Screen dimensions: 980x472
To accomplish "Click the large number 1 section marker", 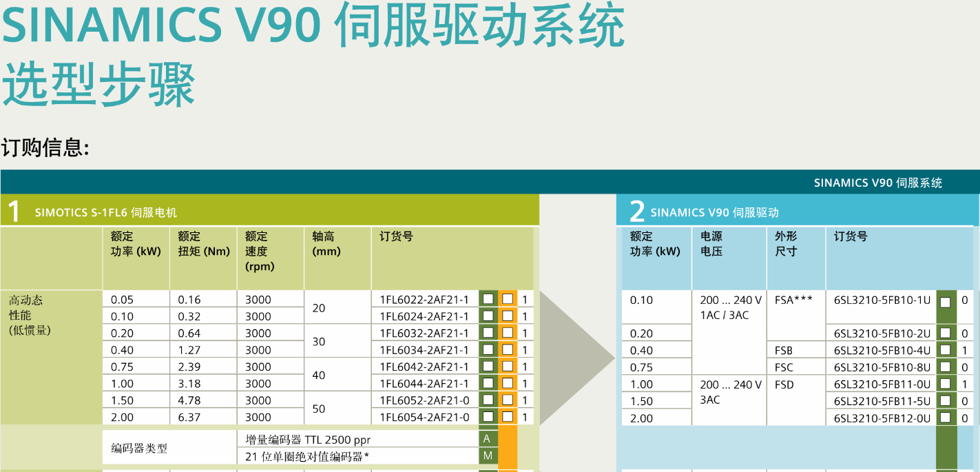I will (13, 212).
